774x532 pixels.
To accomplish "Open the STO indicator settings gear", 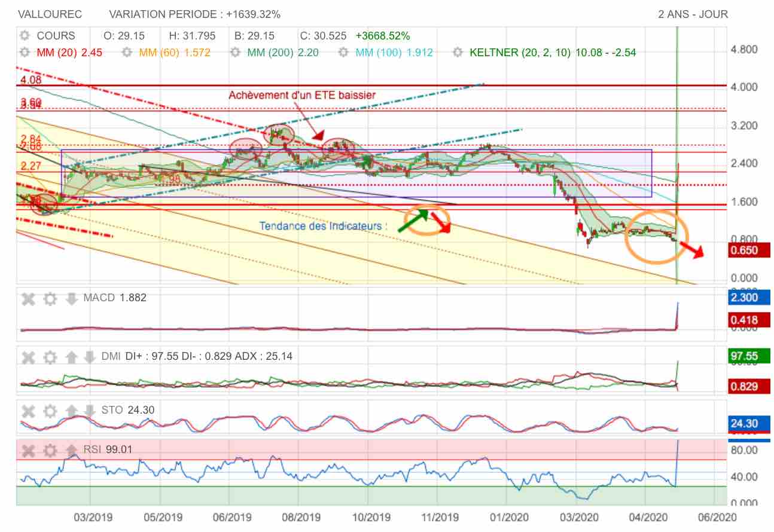I will (x=50, y=411).
